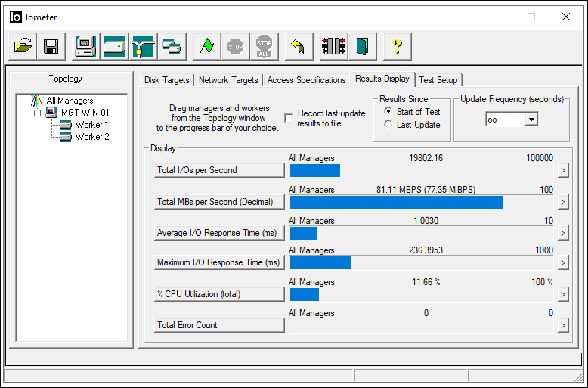This screenshot has height=388, width=588.
Task: Click the Start a New Network Worker icon
Action: tap(143, 47)
